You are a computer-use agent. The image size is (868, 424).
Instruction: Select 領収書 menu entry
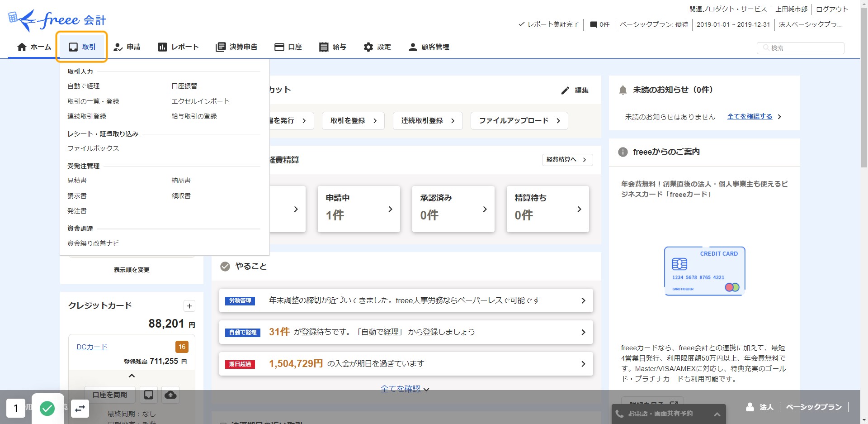(181, 196)
